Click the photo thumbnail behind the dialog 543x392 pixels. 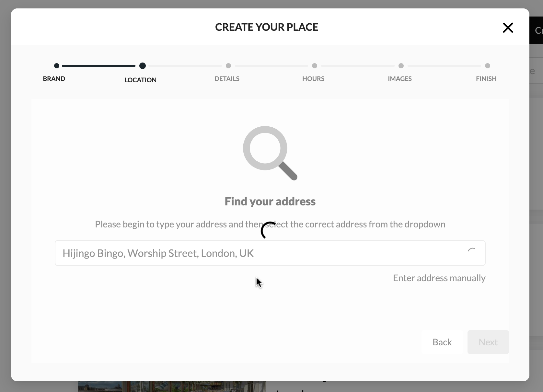172,386
